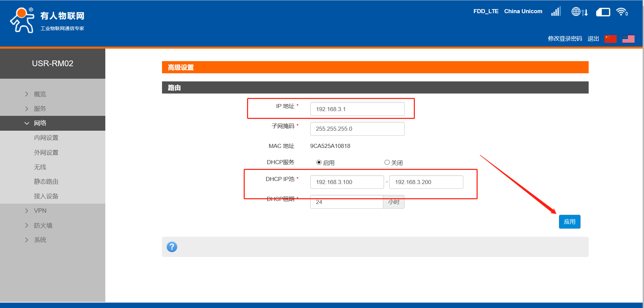The image size is (644, 308).
Task: Open the 外网设置 submenu item
Action: coord(46,153)
